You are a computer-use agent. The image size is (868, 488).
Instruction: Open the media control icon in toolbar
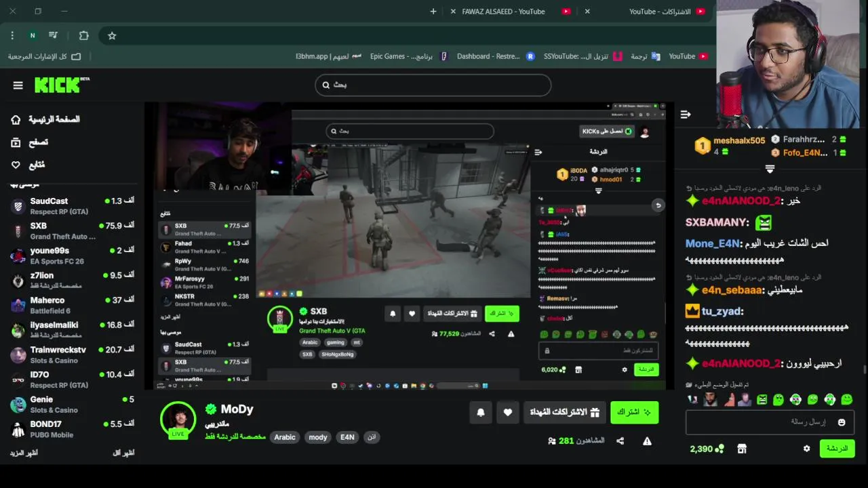pyautogui.click(x=53, y=36)
